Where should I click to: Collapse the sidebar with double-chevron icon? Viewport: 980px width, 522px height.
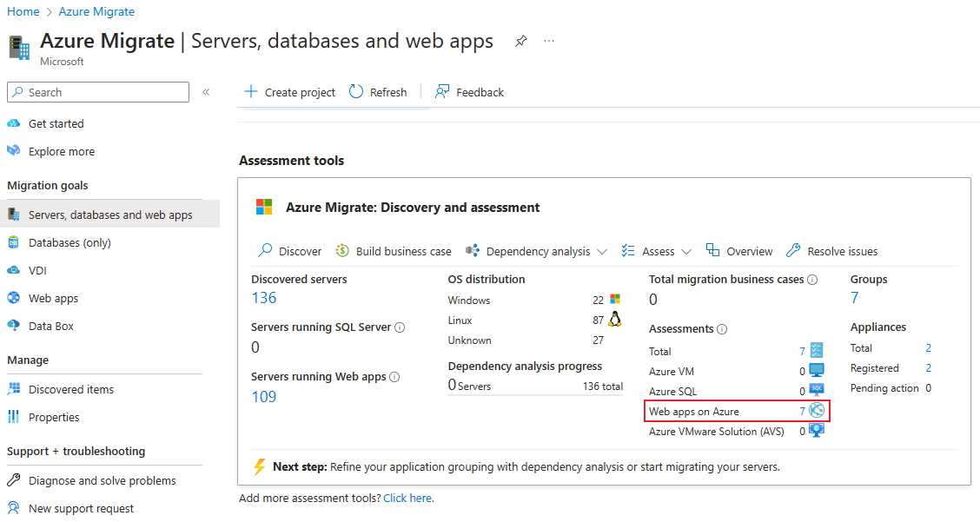pyautogui.click(x=206, y=92)
